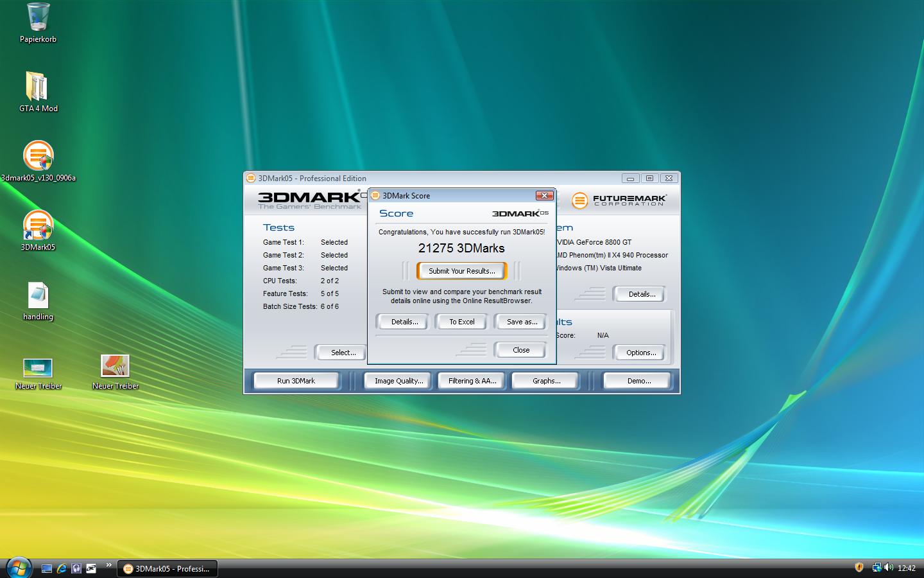This screenshot has width=924, height=578.
Task: Click the Futuremark Corporation logo
Action: pyautogui.click(x=619, y=200)
